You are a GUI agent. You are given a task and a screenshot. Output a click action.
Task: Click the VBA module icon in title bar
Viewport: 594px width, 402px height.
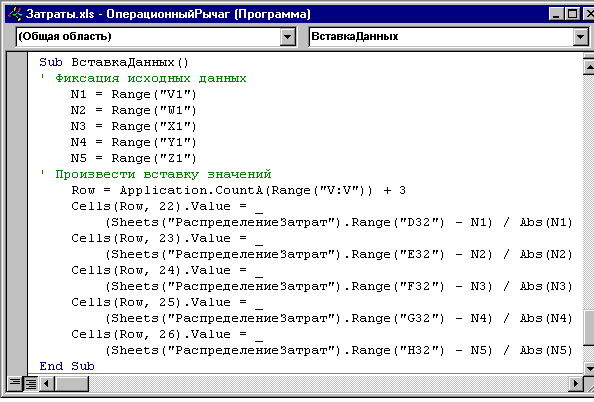15,14
